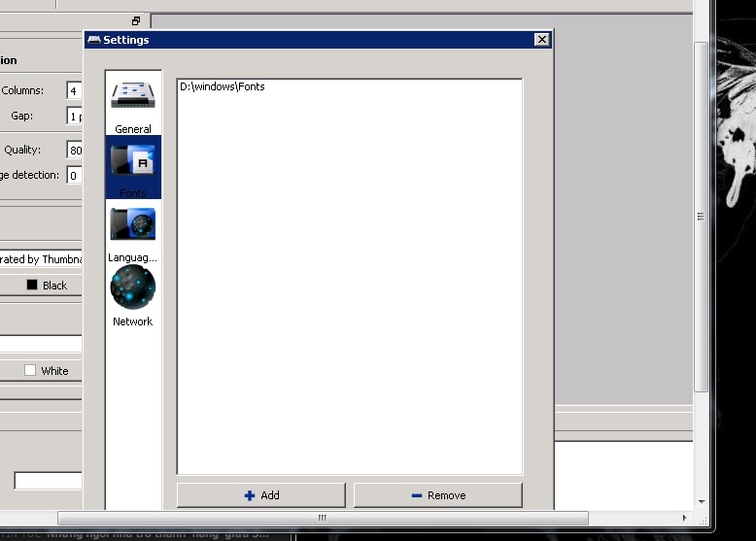Click the horizontal scrollbar at the bottom

[321, 518]
